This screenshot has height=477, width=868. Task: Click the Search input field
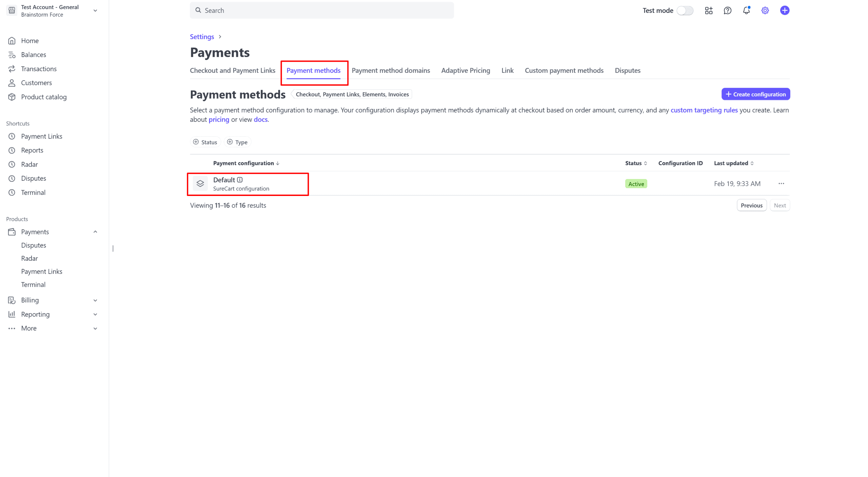tap(321, 11)
